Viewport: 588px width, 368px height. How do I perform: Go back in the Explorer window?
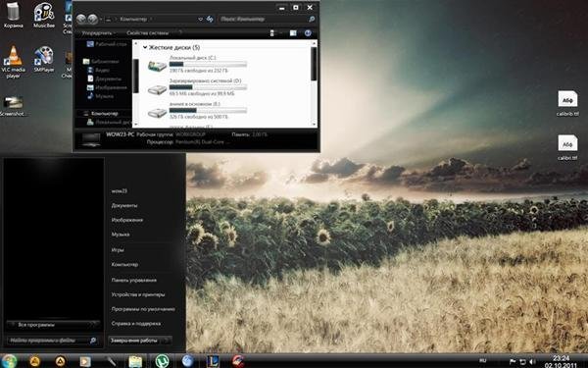81,19
